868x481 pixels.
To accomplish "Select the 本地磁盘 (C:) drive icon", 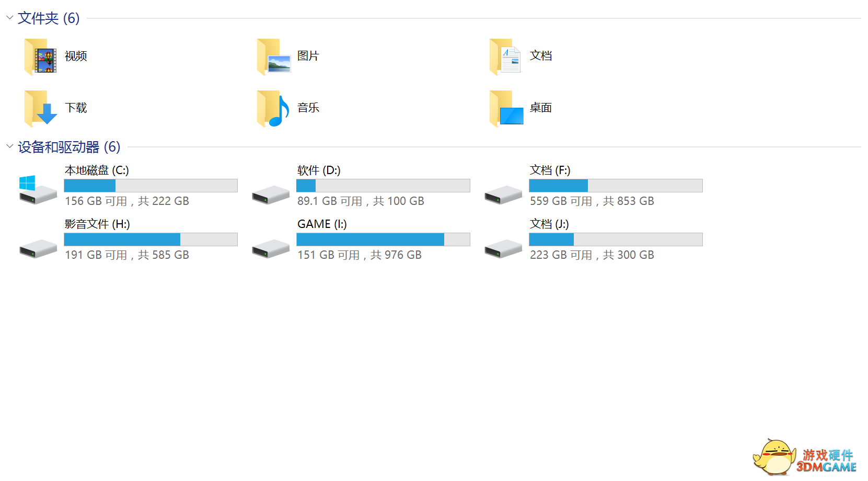I will click(x=38, y=189).
